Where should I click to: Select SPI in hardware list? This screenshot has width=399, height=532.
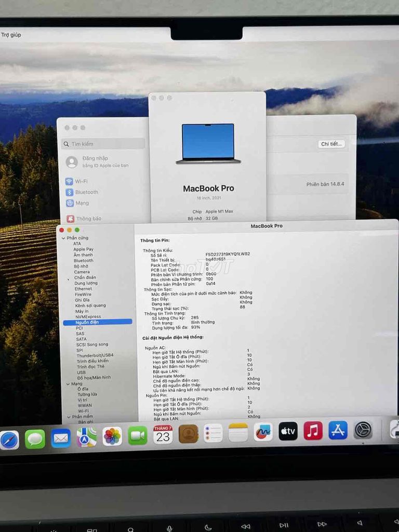pyautogui.click(x=79, y=350)
